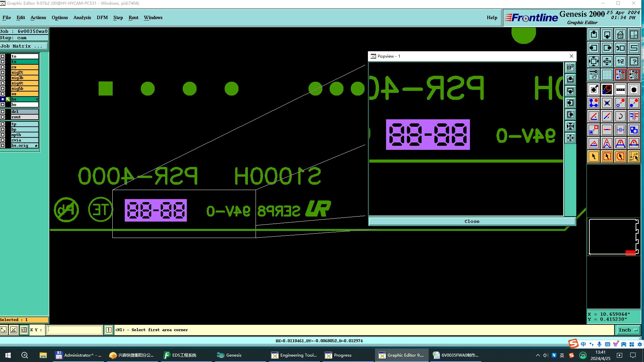
Task: Click the pan left view icon
Action: [x=594, y=48]
